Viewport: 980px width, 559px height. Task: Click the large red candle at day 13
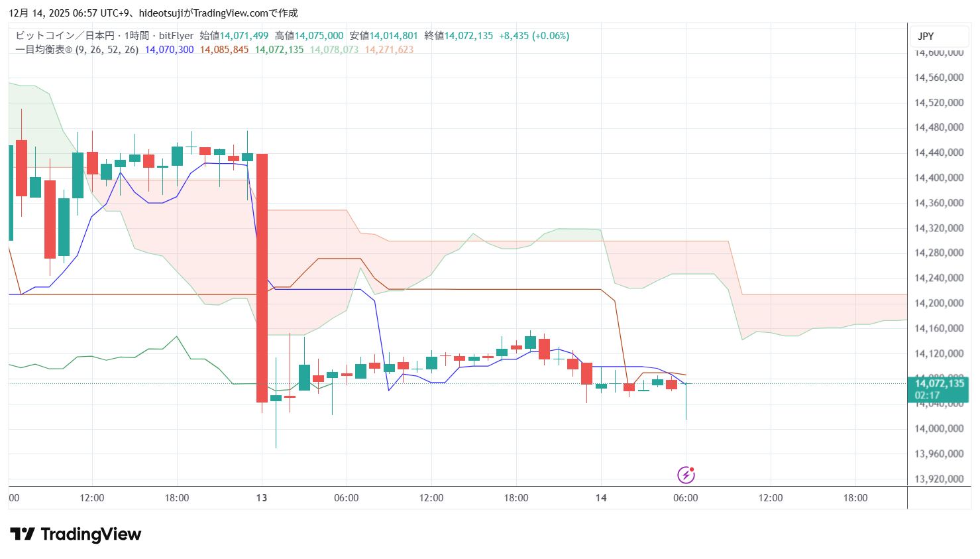coord(262,279)
